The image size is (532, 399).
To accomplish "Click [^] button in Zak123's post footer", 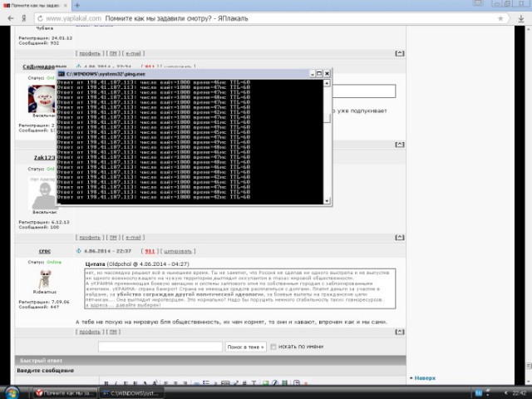I will pos(400,238).
